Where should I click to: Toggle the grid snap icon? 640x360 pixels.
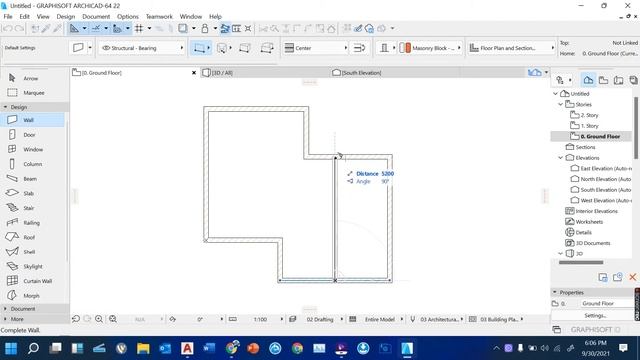click(x=139, y=28)
